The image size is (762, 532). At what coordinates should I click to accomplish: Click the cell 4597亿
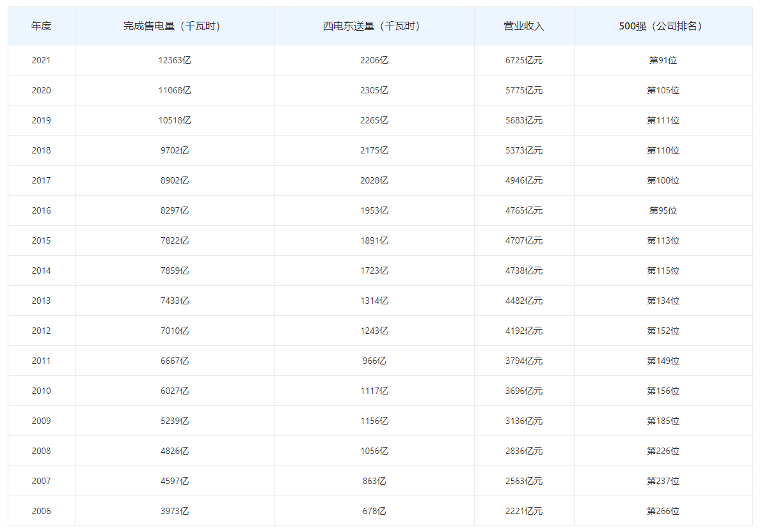175,482
